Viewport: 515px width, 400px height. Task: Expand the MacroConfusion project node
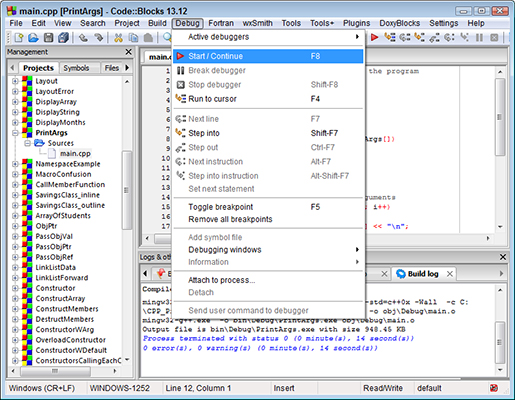tap(15, 174)
